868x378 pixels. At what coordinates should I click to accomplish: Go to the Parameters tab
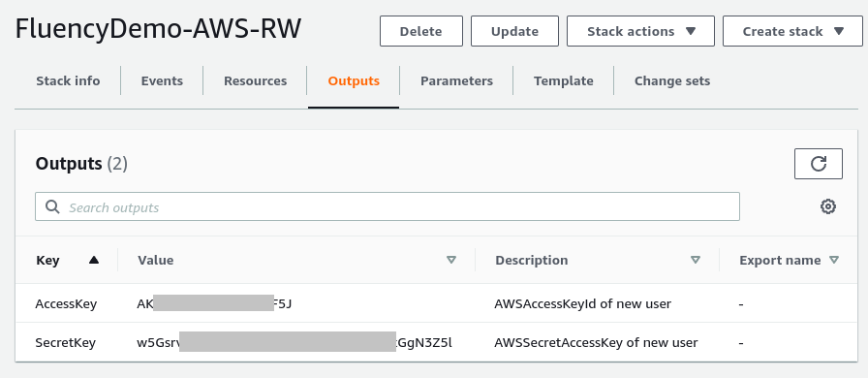[456, 80]
